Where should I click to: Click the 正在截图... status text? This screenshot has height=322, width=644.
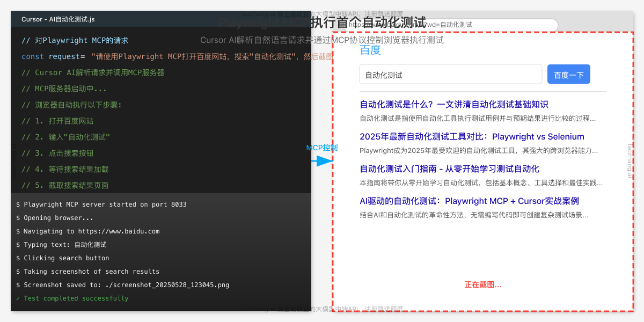(483, 284)
